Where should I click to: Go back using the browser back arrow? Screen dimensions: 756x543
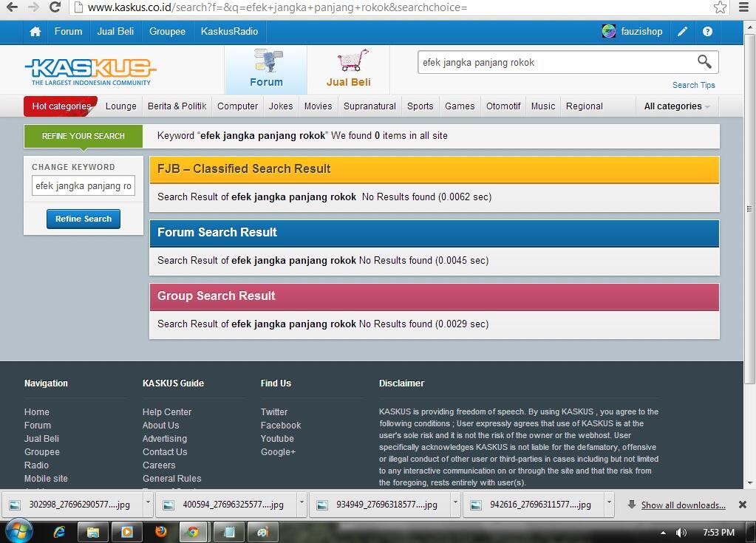click(x=12, y=7)
